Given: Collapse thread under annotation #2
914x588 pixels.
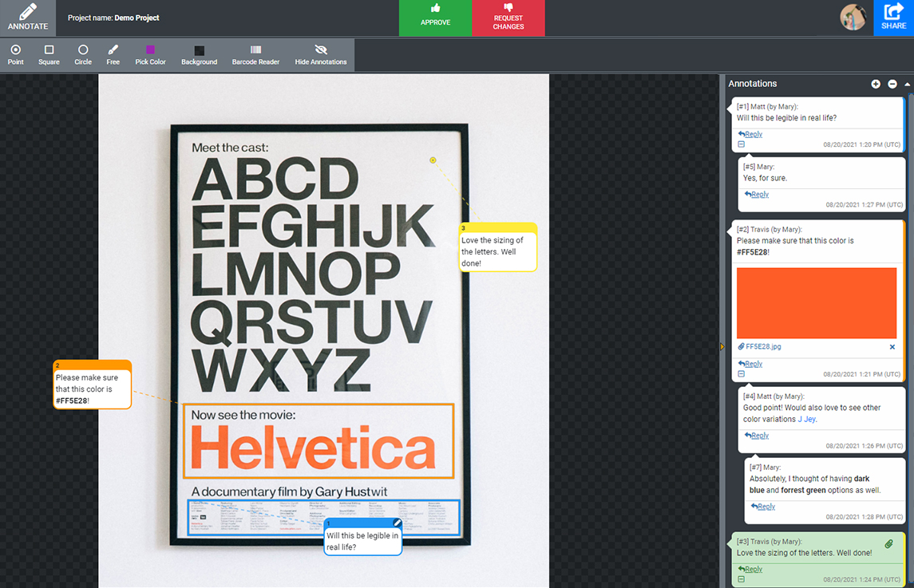Looking at the screenshot, I should click(742, 373).
